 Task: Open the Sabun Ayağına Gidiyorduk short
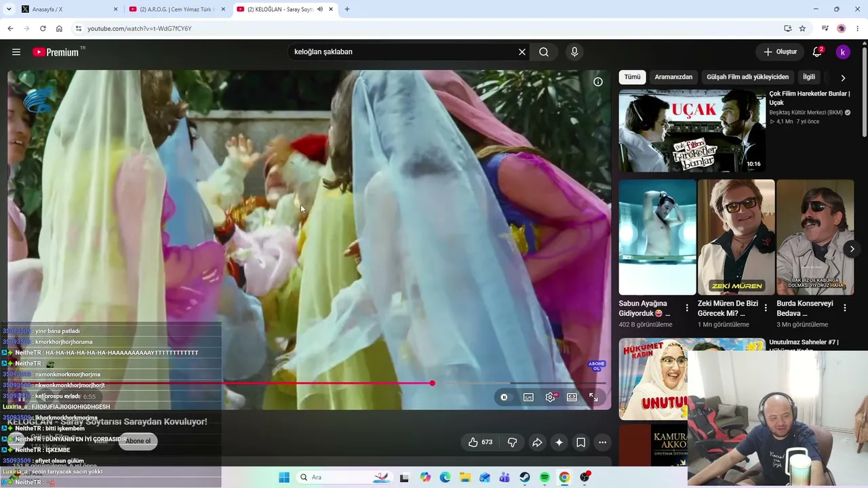(x=657, y=237)
